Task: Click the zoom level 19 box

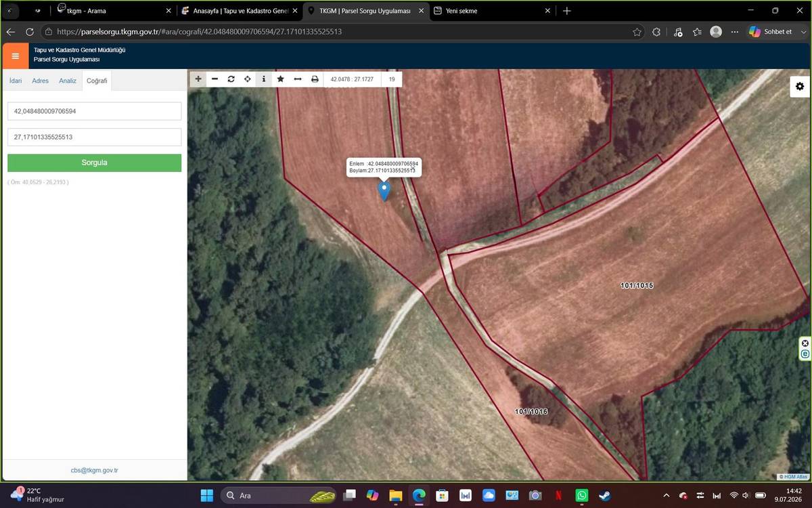Action: [x=392, y=79]
